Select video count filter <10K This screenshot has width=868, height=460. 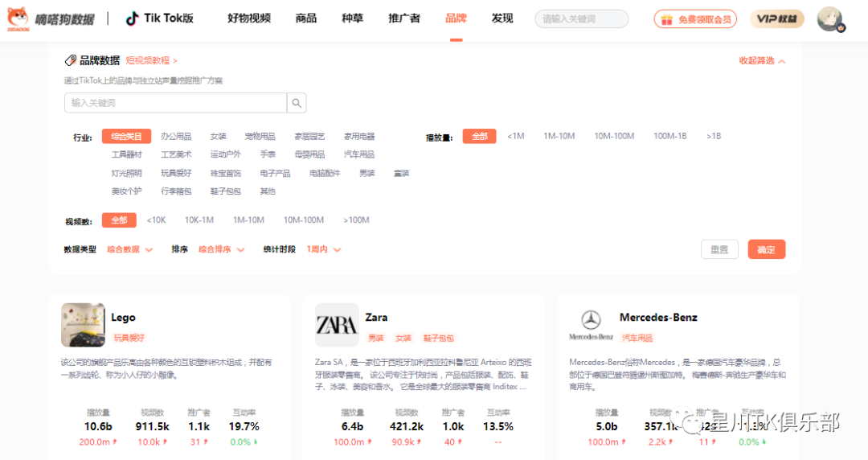point(156,220)
